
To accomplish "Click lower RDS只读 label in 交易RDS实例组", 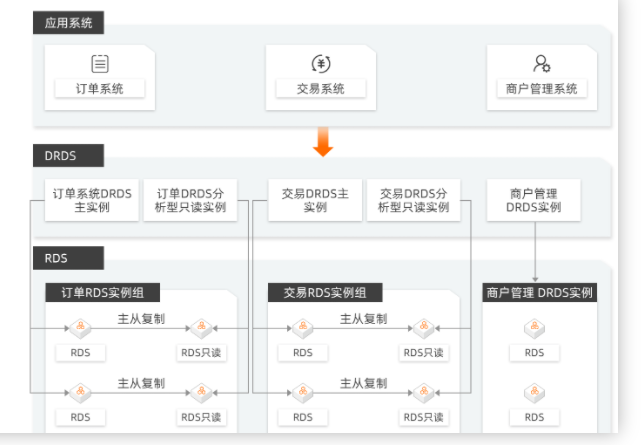I will click(424, 417).
